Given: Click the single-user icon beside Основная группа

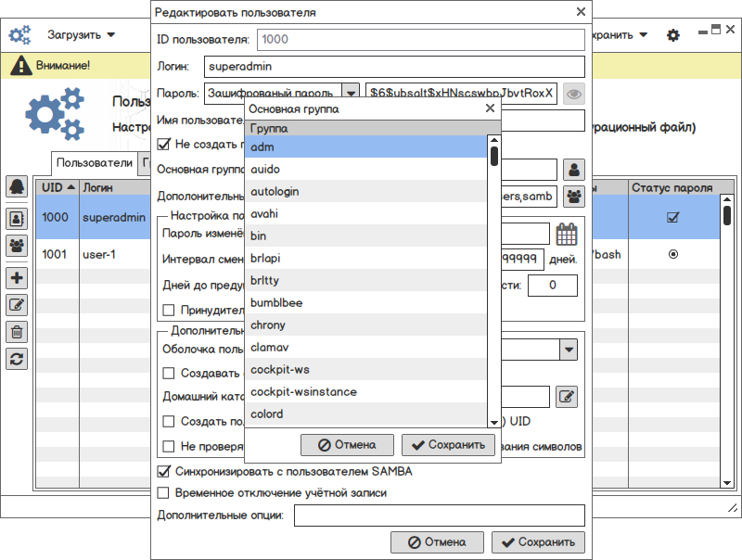Looking at the screenshot, I should (x=575, y=170).
